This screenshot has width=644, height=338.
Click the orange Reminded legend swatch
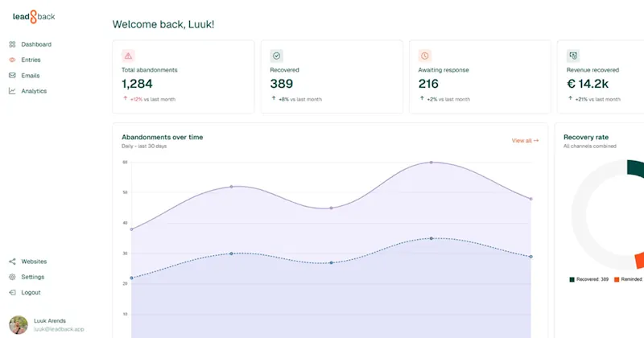pyautogui.click(x=617, y=280)
